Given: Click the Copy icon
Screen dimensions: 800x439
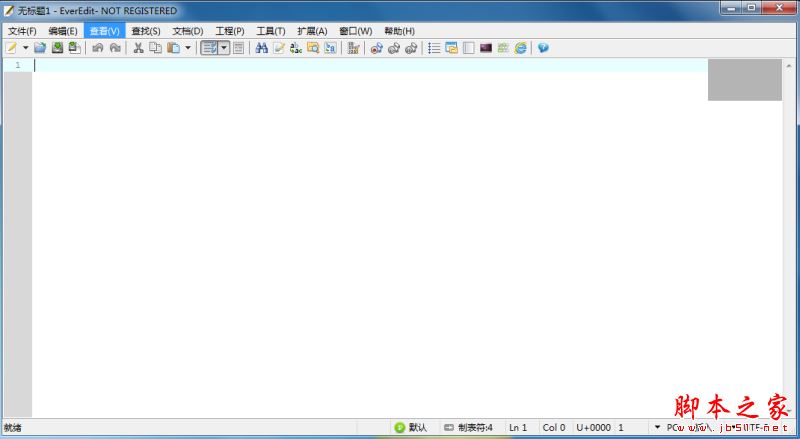Looking at the screenshot, I should coord(155,48).
